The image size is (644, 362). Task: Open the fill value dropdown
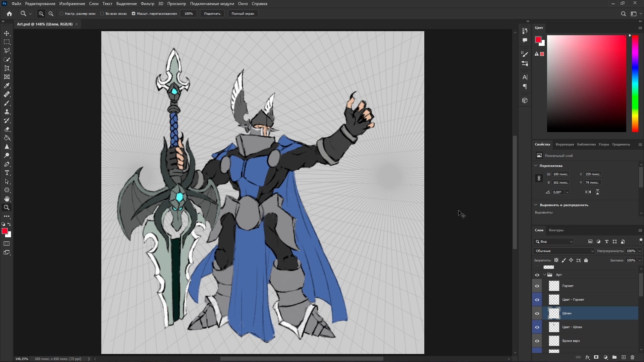640,260
